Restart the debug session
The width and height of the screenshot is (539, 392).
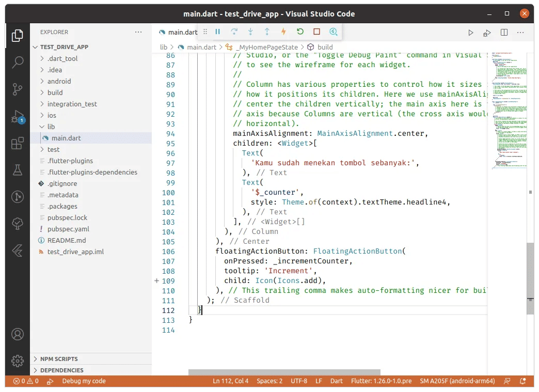(300, 32)
